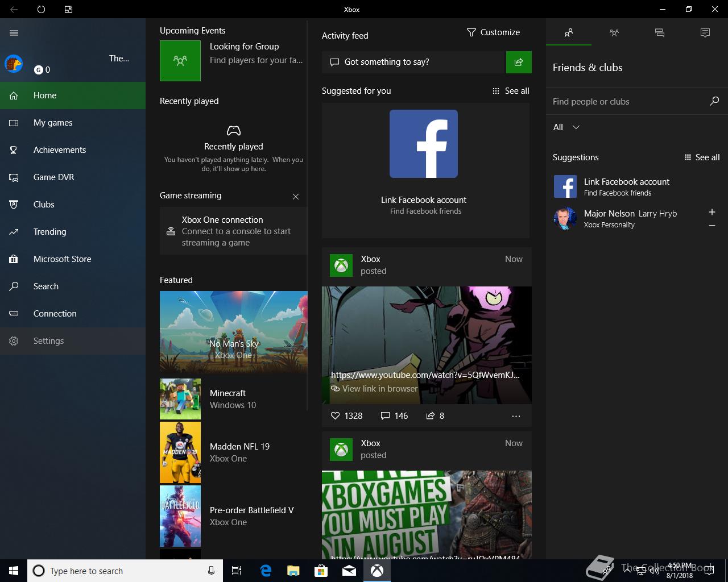Toggle compact window mode icon
Image resolution: width=728 pixels, height=582 pixels.
click(68, 10)
